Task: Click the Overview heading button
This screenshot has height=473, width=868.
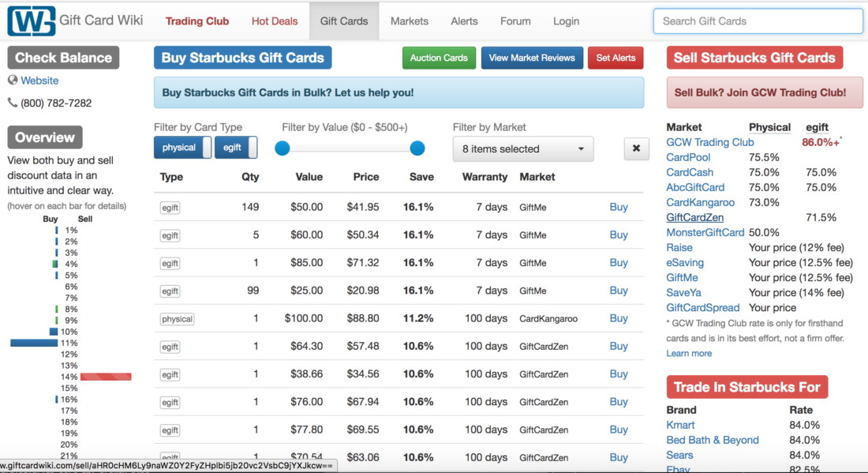Action: point(45,137)
